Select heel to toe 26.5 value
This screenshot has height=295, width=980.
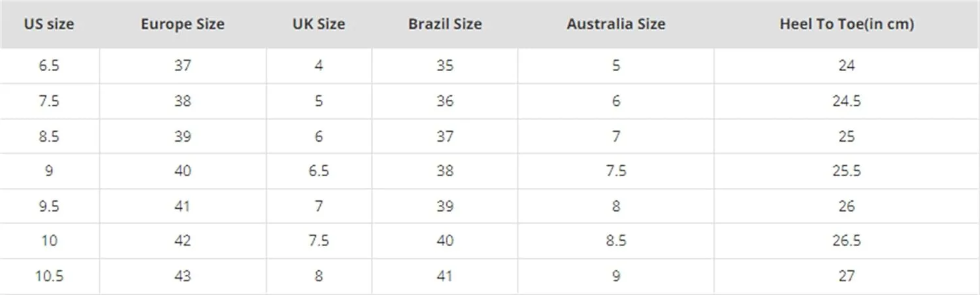coord(847,241)
